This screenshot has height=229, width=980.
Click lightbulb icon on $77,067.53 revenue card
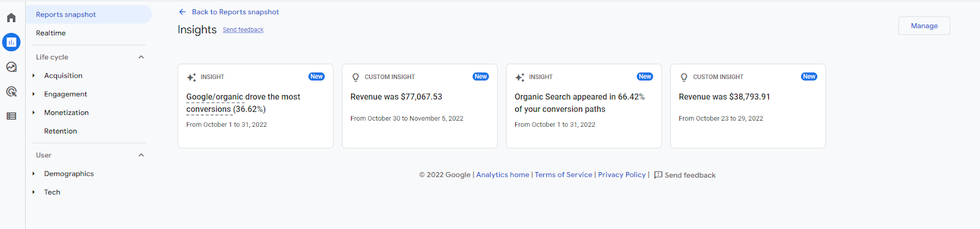click(355, 77)
